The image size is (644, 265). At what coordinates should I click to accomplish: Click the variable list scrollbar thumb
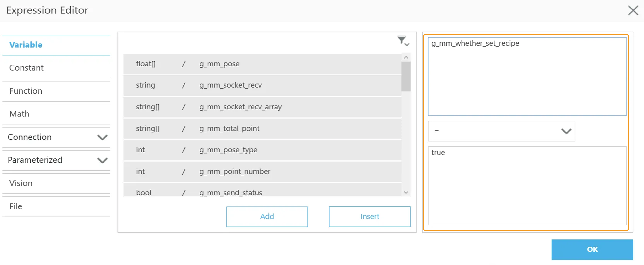406,76
